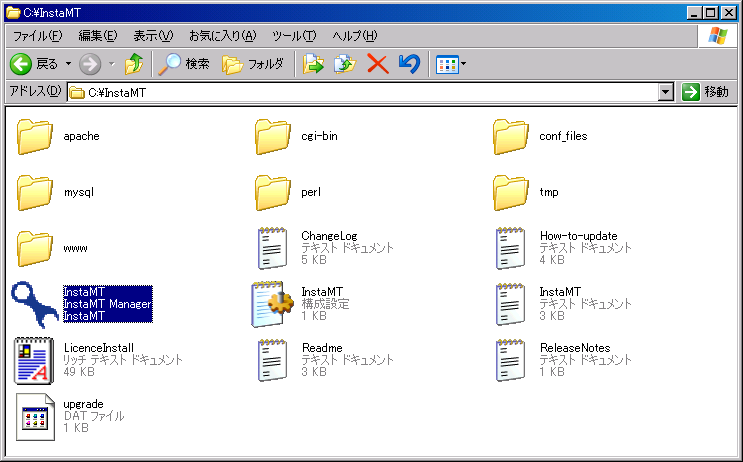Viewport: 743px width, 462px height.
Task: Select the InstaMT configuration settings gear icon
Action: point(272,304)
